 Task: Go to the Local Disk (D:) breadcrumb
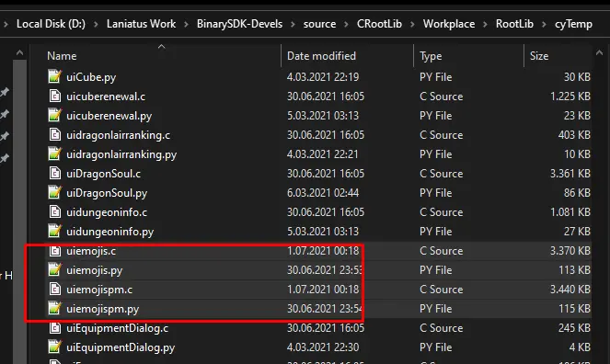pos(51,24)
